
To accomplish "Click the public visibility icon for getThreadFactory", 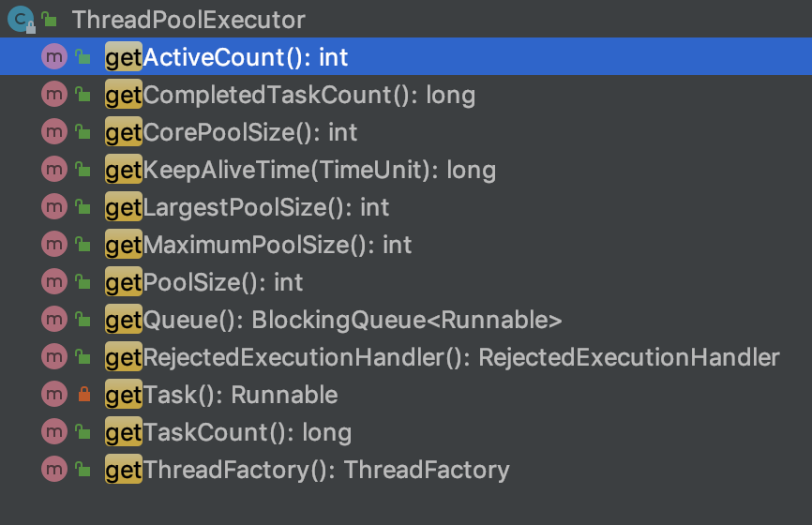I will click(83, 470).
